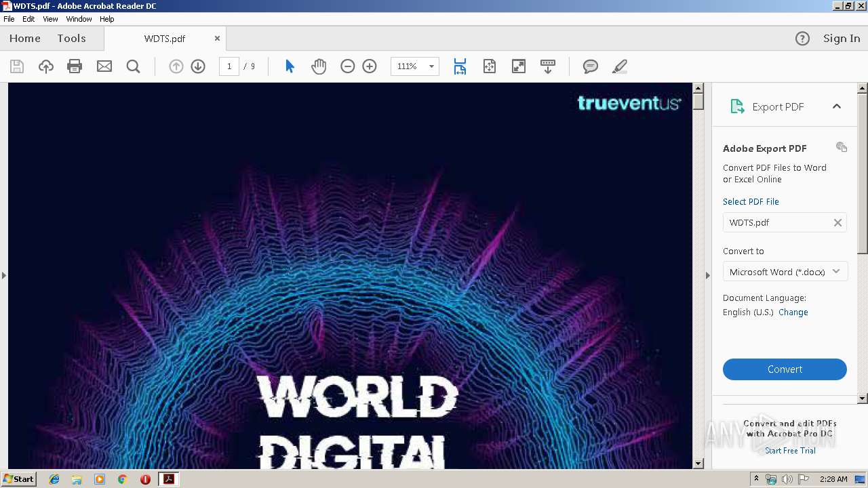Add a comment bubble icon
The image size is (868, 488).
pos(591,66)
